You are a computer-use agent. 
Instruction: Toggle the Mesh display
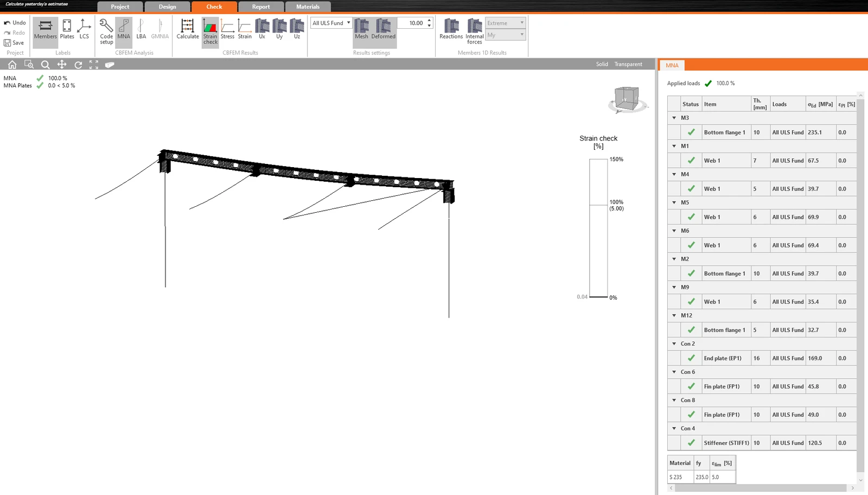tap(361, 29)
